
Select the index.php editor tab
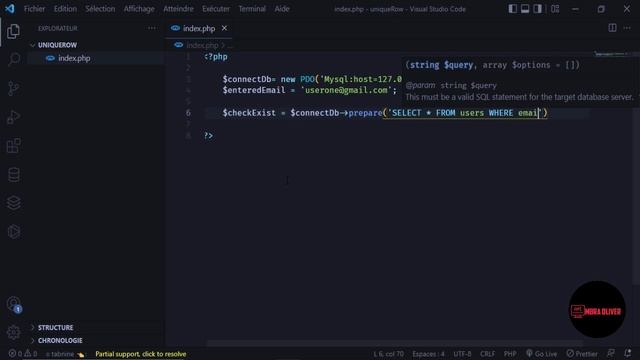199,28
